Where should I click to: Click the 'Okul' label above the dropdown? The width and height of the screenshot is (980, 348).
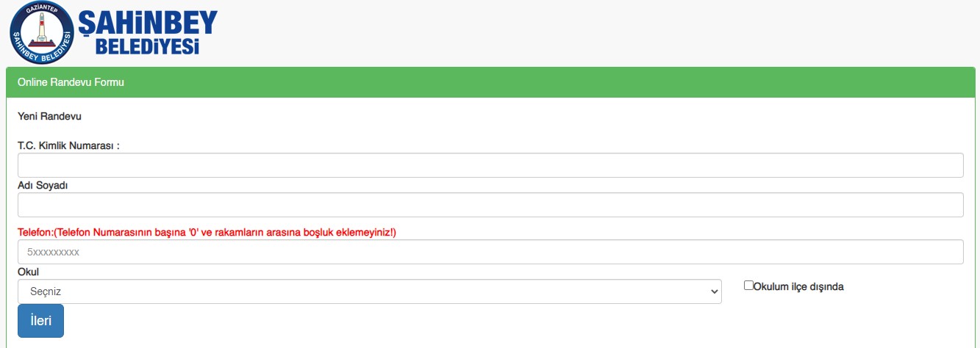point(28,272)
